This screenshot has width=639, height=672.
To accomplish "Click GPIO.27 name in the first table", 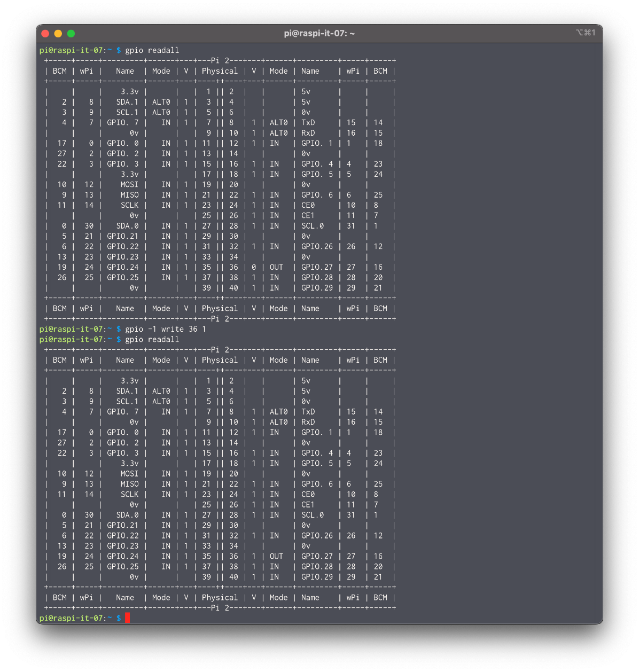I will (x=316, y=267).
